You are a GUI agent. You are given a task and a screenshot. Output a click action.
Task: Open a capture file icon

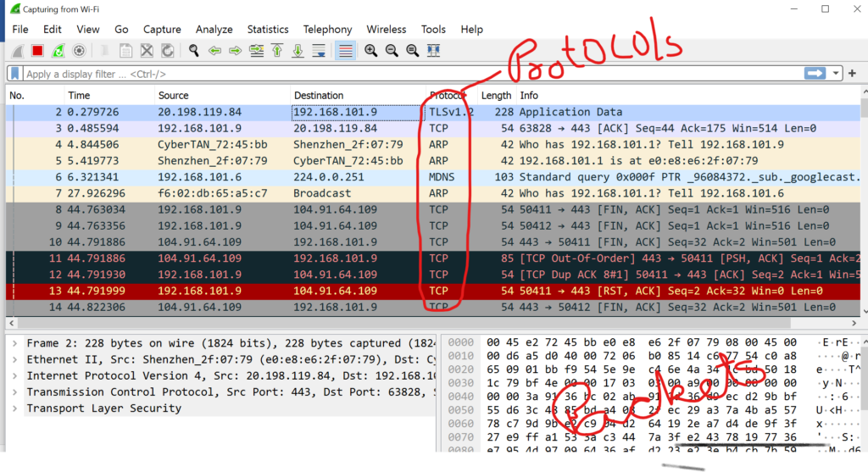pyautogui.click(x=104, y=51)
